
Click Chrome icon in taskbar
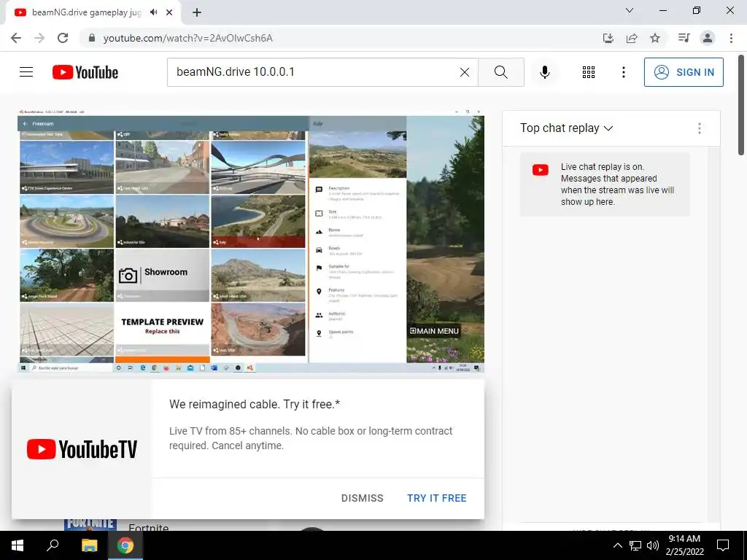125,545
